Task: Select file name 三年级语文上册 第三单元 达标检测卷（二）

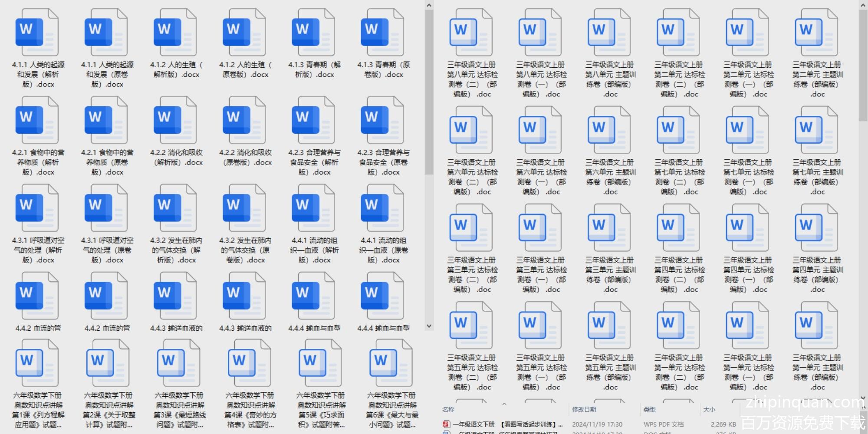Action: (472, 275)
